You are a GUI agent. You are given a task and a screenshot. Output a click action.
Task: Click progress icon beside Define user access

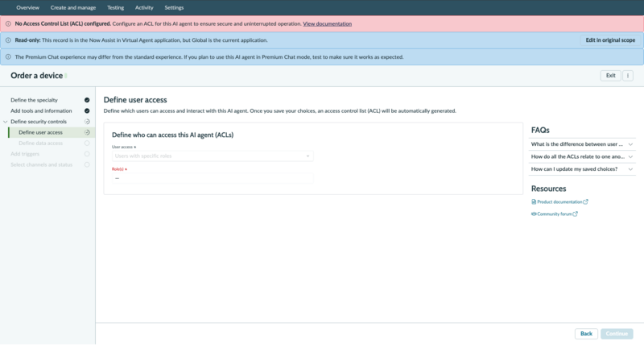click(x=87, y=132)
